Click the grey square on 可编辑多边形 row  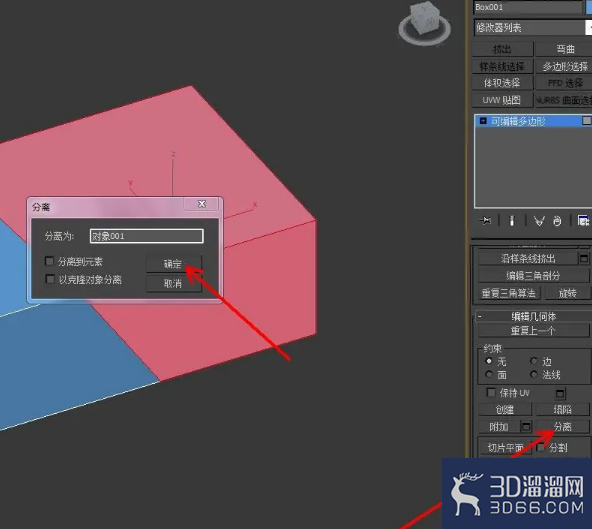click(587, 120)
